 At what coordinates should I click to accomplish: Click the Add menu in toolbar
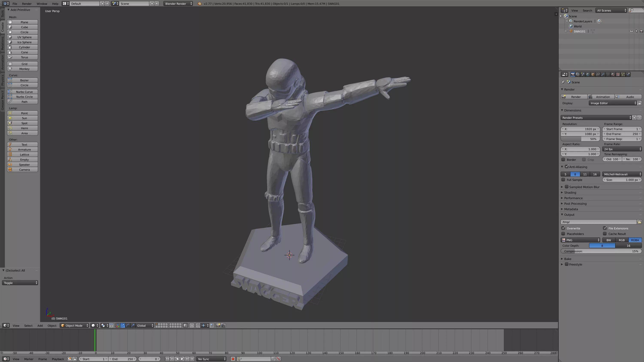point(39,325)
